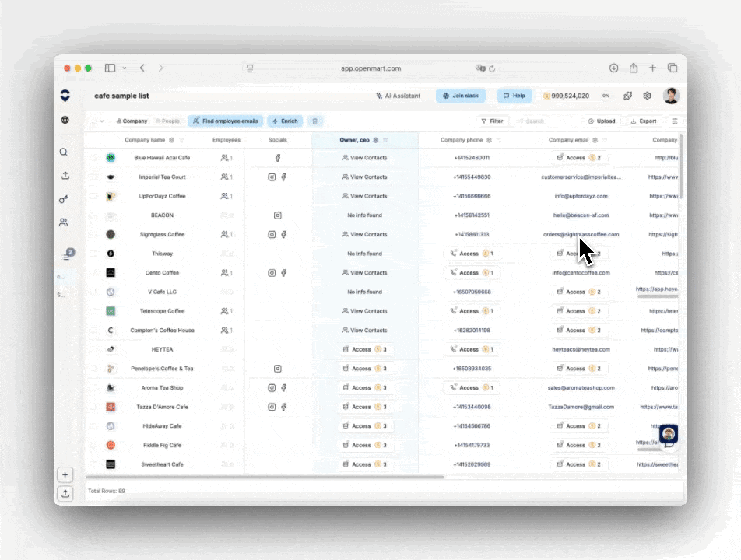This screenshot has height=560, width=741.
Task: Click the Help button
Action: pos(514,96)
